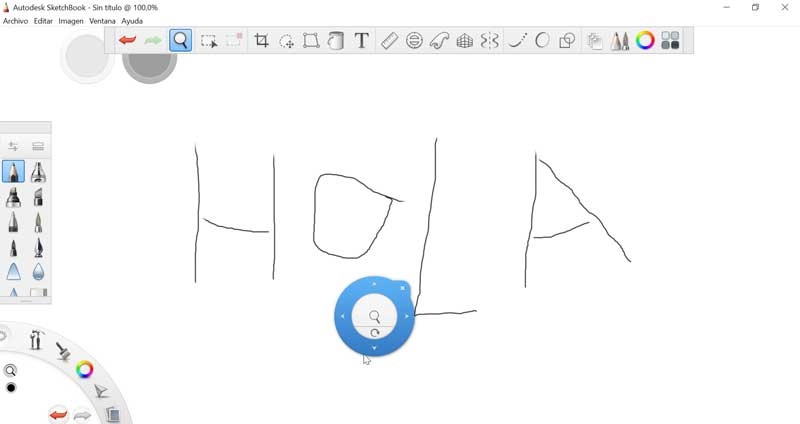800x424 pixels.
Task: Click the puck's down arrow
Action: [374, 348]
